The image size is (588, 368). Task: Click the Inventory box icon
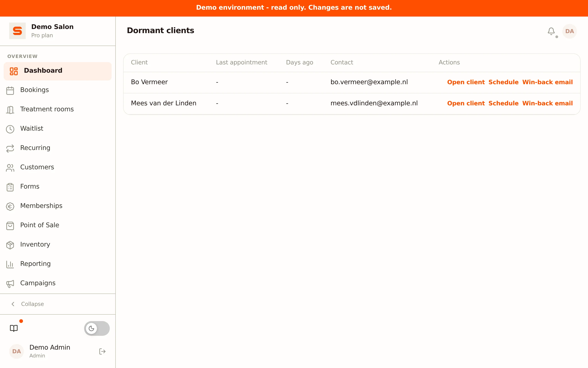coord(10,245)
